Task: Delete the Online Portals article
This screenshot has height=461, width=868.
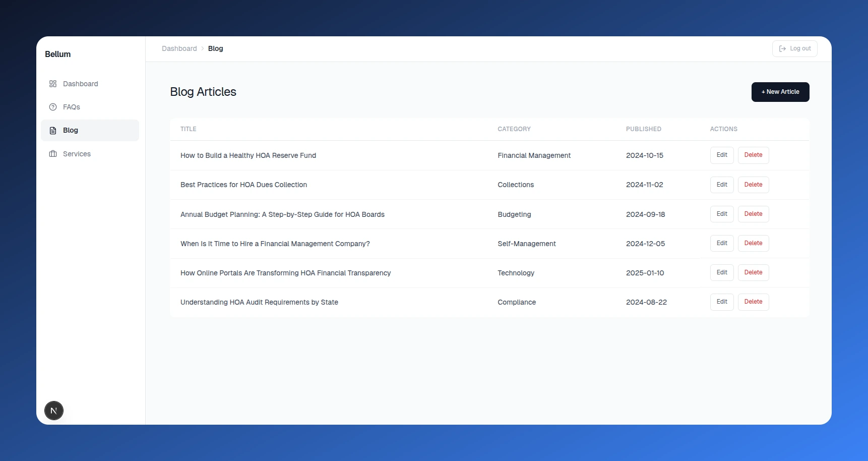Action: [753, 272]
